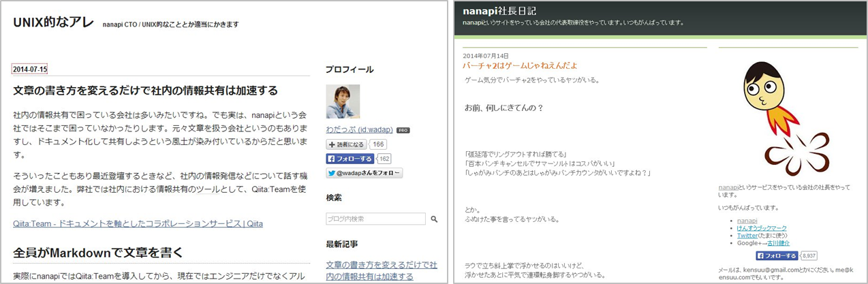Open post バーチャ2はゲームじゃねえんだよ

point(520,65)
